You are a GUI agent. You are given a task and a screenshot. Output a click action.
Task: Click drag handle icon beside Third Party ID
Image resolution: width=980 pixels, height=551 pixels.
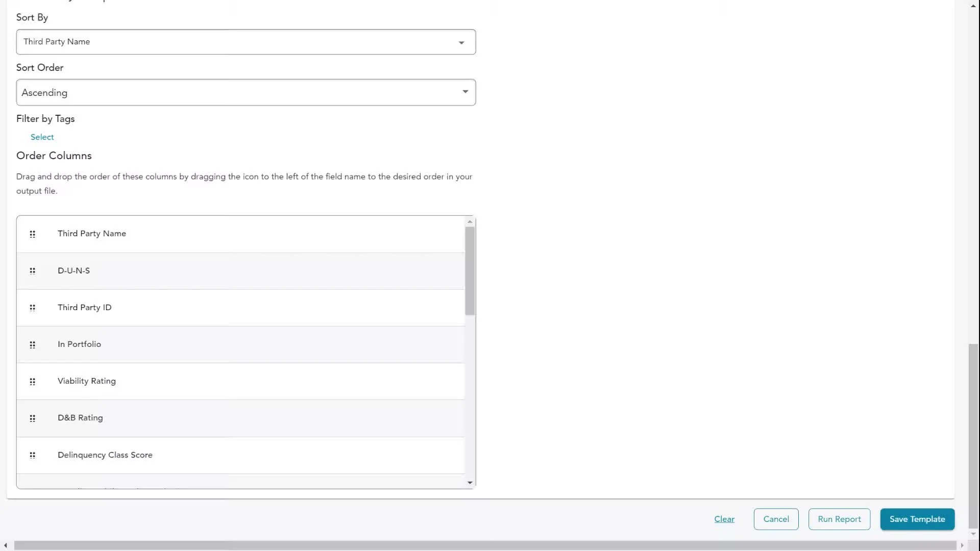tap(32, 308)
